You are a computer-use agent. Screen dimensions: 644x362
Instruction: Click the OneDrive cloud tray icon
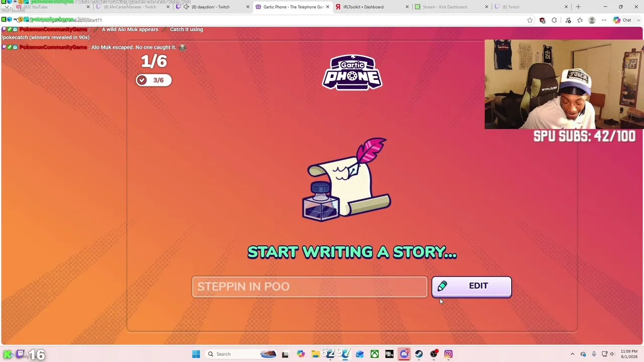[583, 354]
